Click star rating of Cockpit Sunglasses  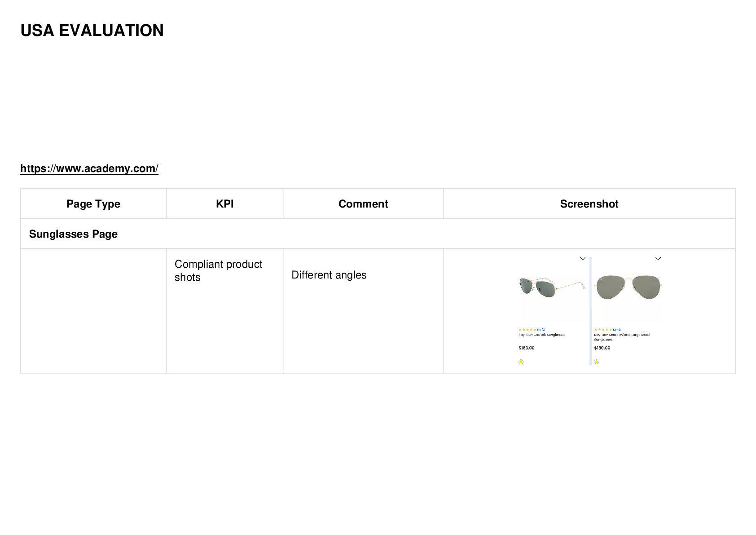pyautogui.click(x=527, y=330)
